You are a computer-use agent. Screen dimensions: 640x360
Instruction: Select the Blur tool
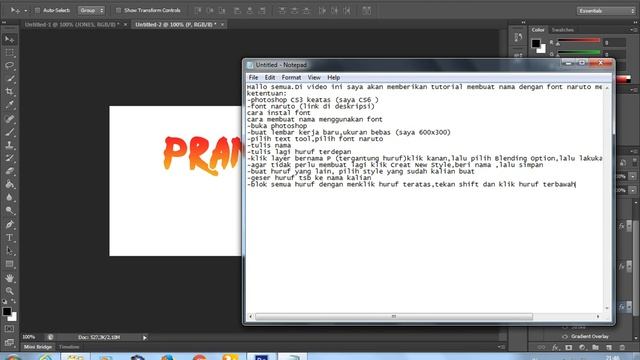click(10, 198)
